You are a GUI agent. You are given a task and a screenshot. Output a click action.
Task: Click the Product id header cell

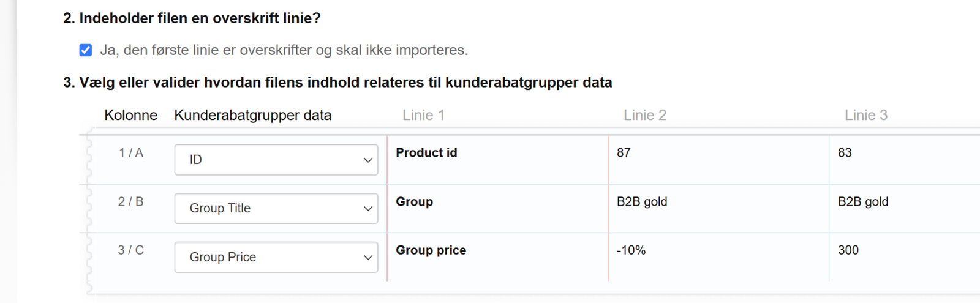pos(426,152)
